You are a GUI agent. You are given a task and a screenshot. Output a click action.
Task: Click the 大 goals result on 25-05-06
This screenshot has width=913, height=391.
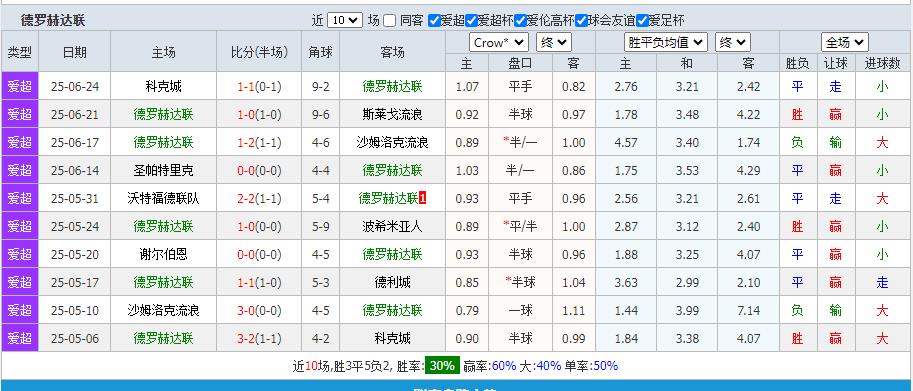882,338
